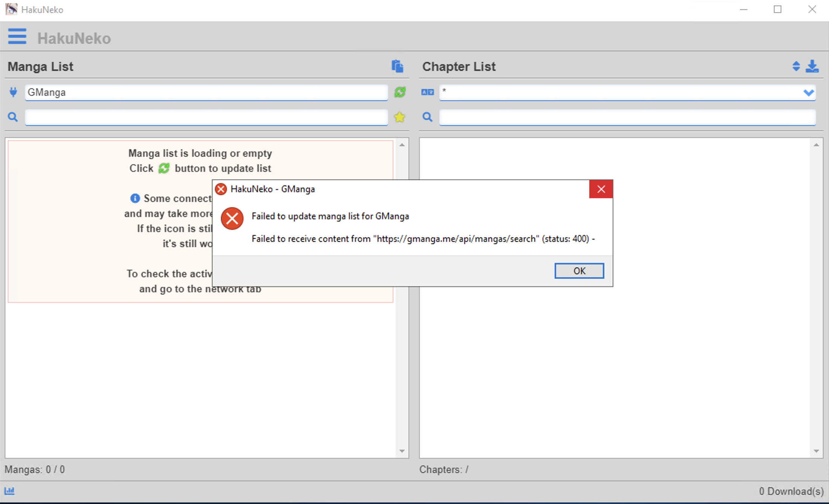The width and height of the screenshot is (829, 504).
Task: Click the language filter icon in Chapter List
Action: tap(428, 92)
